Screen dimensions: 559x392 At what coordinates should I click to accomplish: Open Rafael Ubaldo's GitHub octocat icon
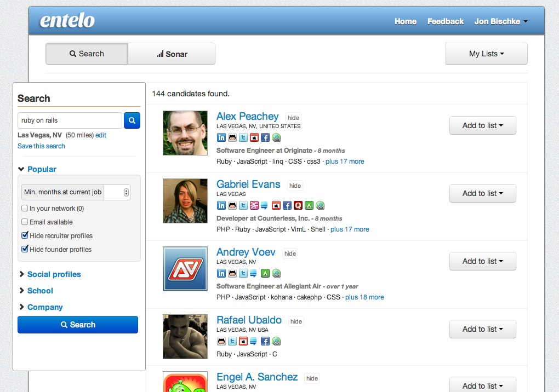221,341
